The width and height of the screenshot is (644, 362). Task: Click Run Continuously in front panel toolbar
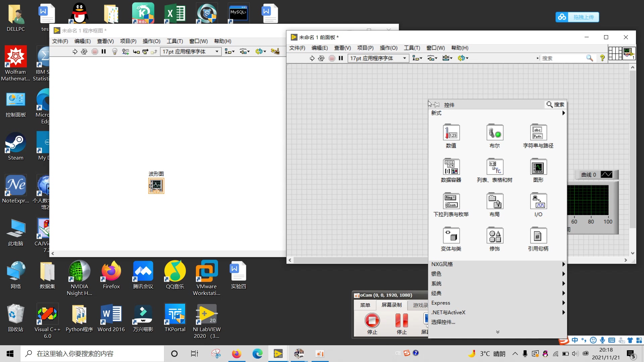[321, 58]
